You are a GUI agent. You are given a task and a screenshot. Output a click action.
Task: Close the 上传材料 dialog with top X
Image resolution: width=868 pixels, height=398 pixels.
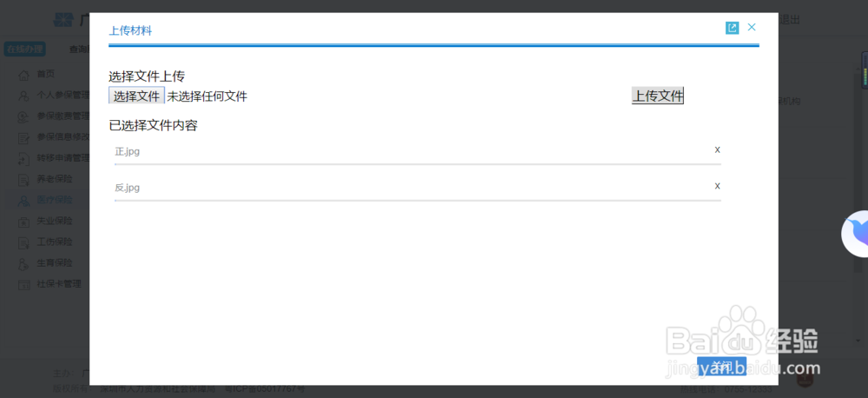[752, 28]
